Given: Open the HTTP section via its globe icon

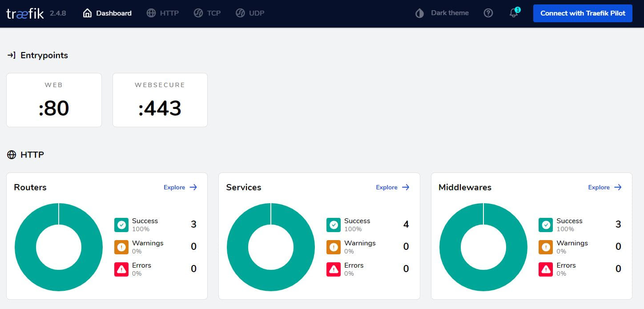Looking at the screenshot, I should pos(11,154).
